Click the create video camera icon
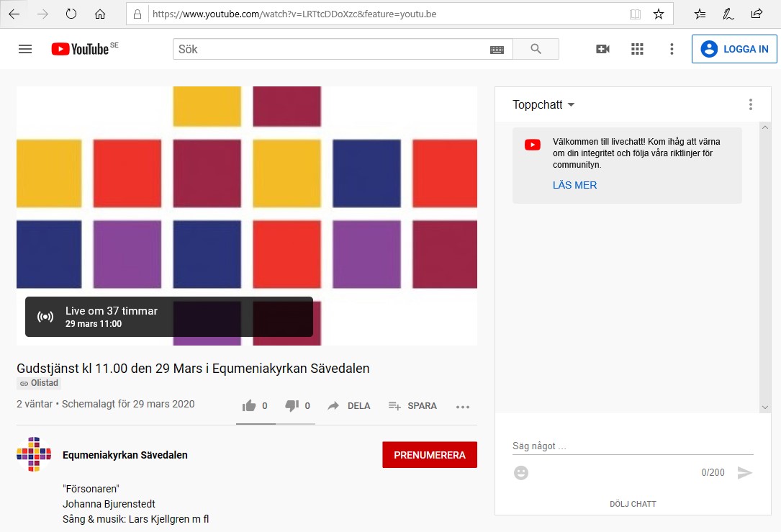Image resolution: width=781 pixels, height=532 pixels. pos(602,49)
